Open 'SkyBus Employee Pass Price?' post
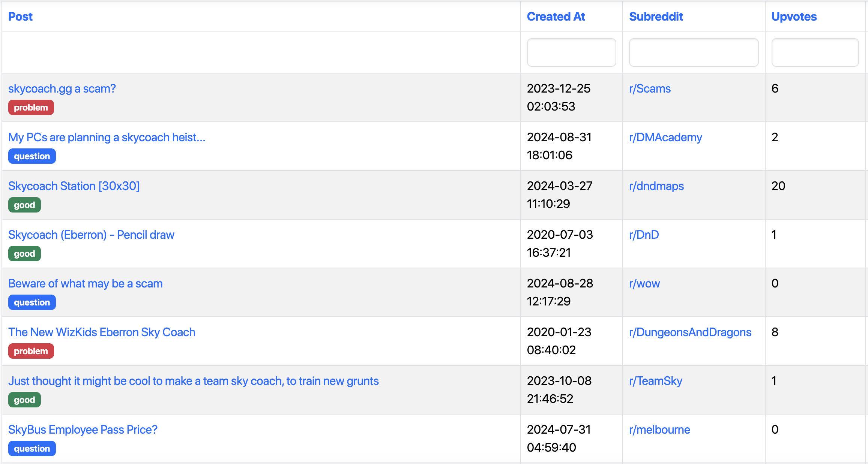The height and width of the screenshot is (464, 868). [83, 430]
